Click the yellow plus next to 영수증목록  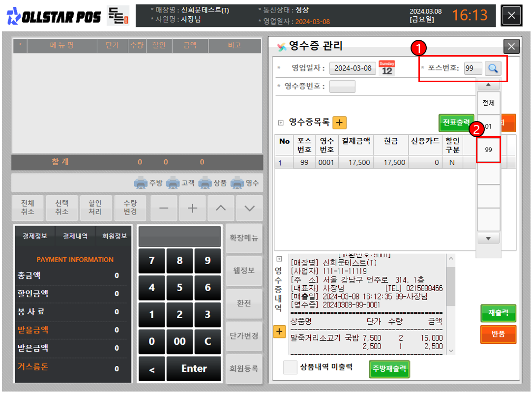(339, 122)
